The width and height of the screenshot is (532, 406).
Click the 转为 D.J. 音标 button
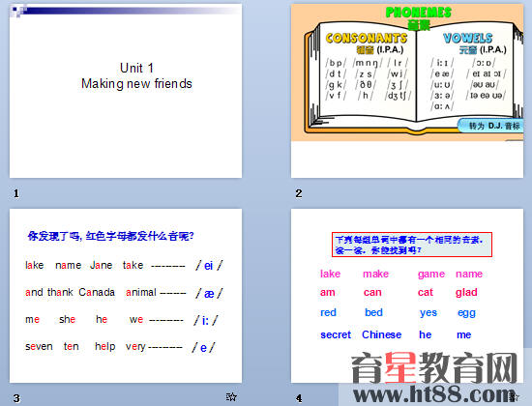[490, 126]
